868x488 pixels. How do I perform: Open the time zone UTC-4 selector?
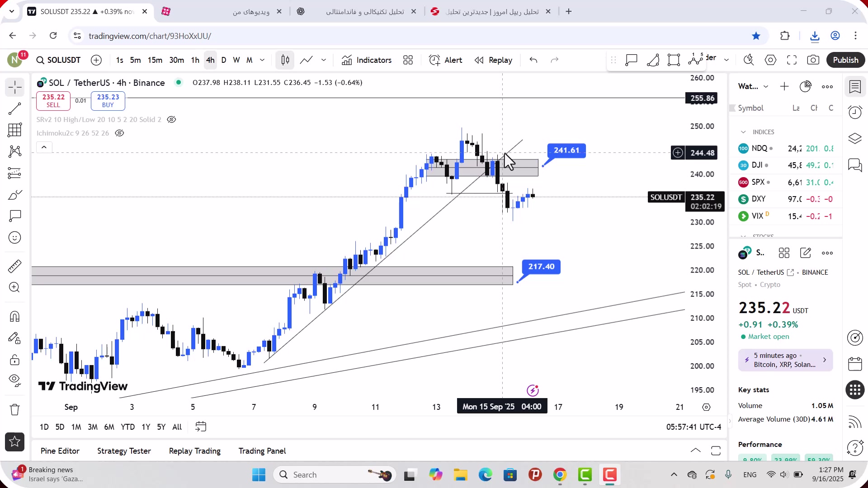pyautogui.click(x=693, y=427)
